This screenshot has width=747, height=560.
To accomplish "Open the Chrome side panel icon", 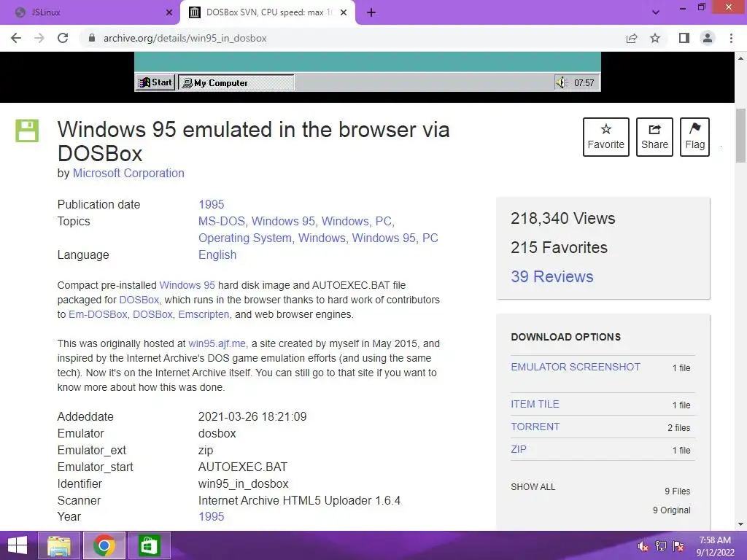I will [x=684, y=38].
